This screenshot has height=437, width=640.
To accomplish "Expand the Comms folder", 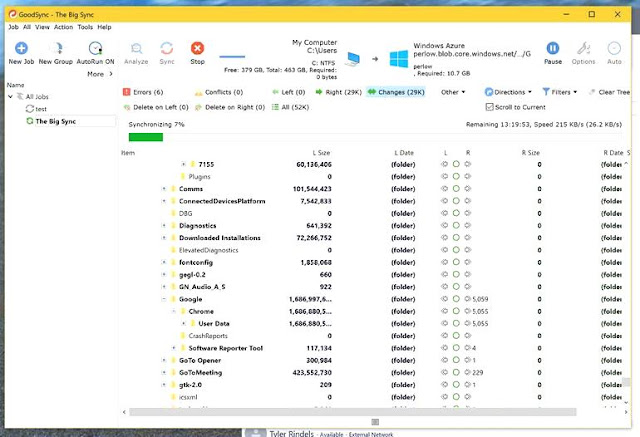I will [x=164, y=189].
